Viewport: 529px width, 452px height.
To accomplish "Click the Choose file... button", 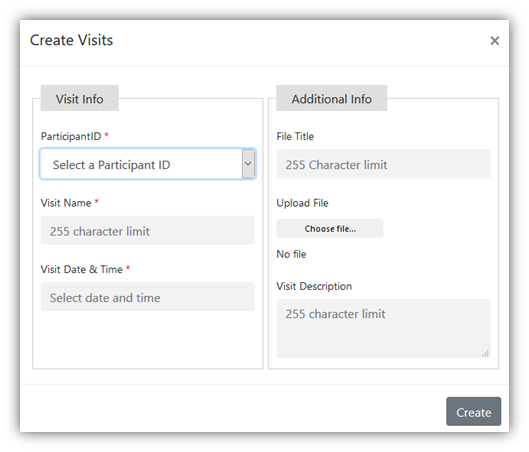I will pos(330,229).
